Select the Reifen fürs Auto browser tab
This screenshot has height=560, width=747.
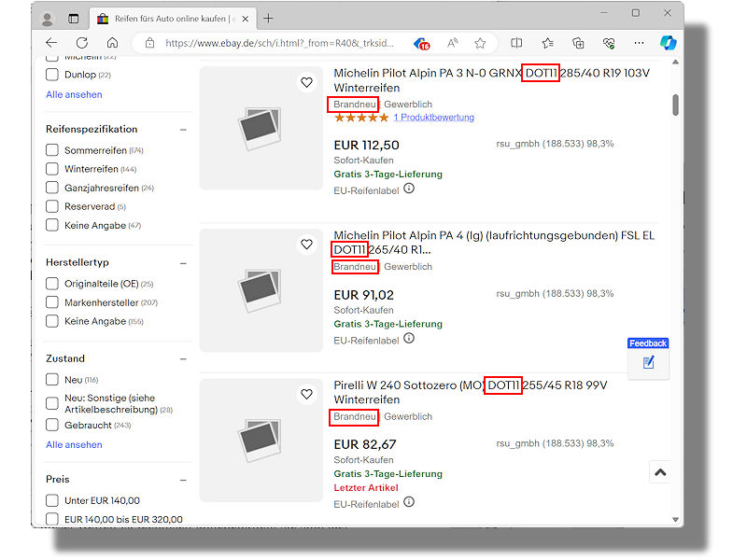coord(173,19)
